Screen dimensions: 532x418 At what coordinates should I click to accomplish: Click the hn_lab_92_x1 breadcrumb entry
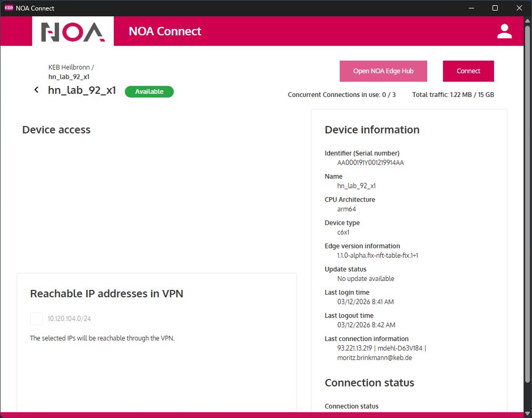pos(68,77)
